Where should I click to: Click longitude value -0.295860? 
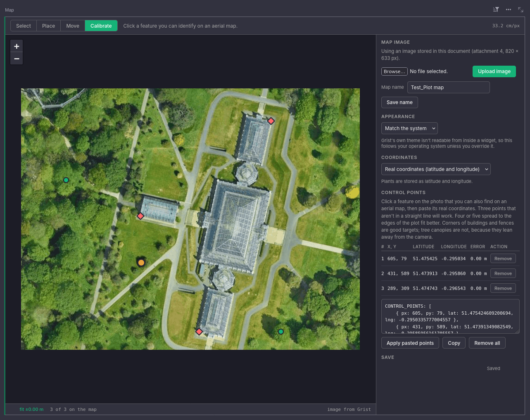tap(454, 273)
